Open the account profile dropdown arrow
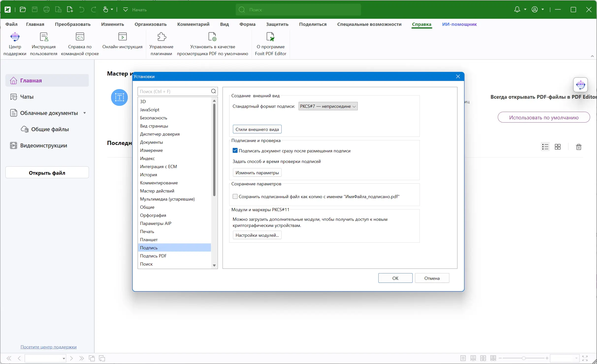This screenshot has width=597, height=364. pos(543,10)
